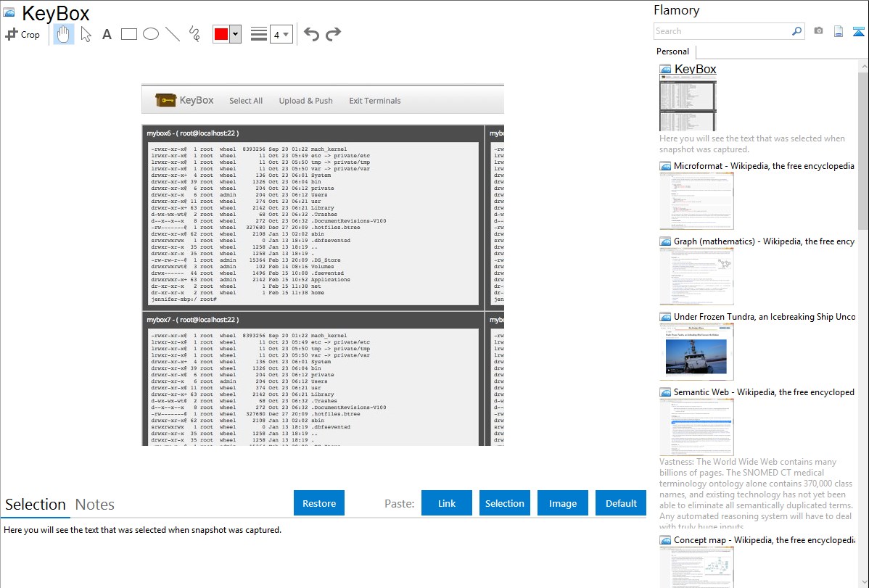Select the straight line tool
869x588 pixels.
coord(173,34)
